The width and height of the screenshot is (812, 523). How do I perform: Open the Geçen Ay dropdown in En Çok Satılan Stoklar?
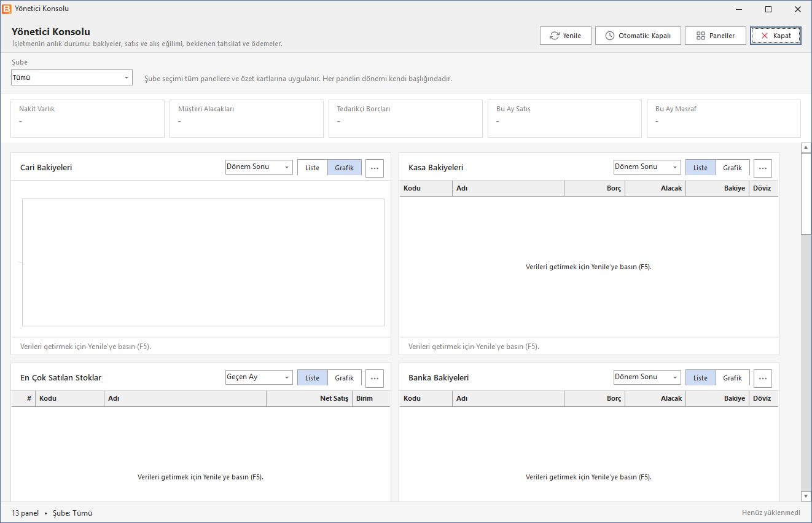pos(259,377)
